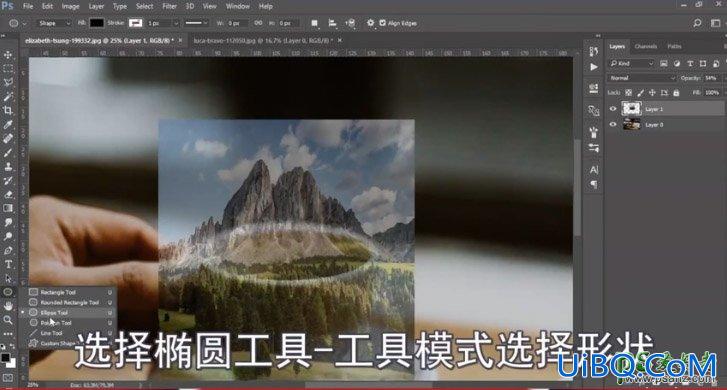727x390 pixels.
Task: Open the Select menu
Action: [x=144, y=6]
